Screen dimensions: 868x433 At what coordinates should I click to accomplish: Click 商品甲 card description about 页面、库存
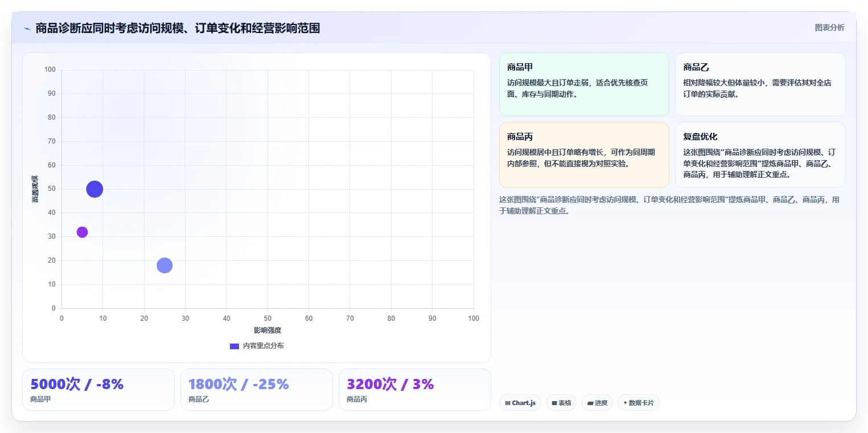coord(577,88)
